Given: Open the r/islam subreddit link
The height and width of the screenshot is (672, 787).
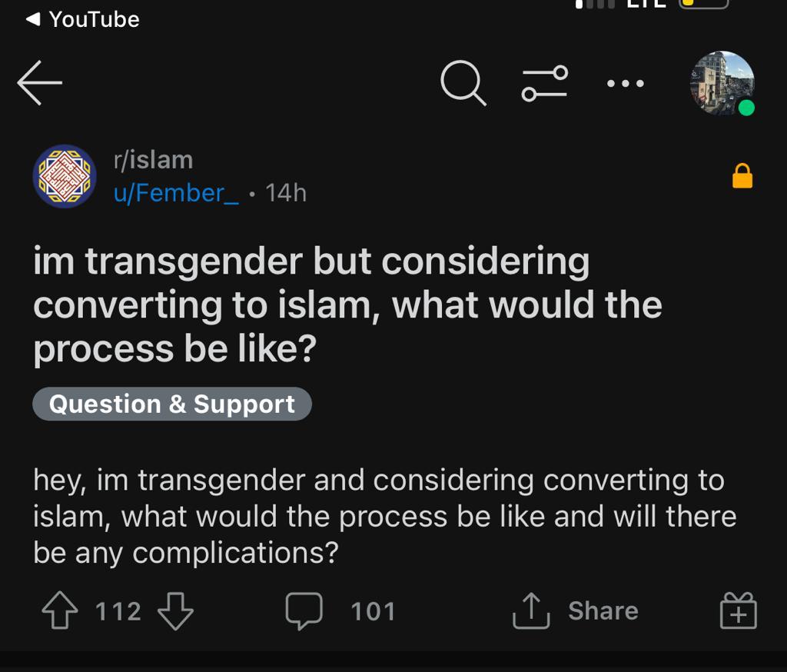Looking at the screenshot, I should tap(153, 160).
